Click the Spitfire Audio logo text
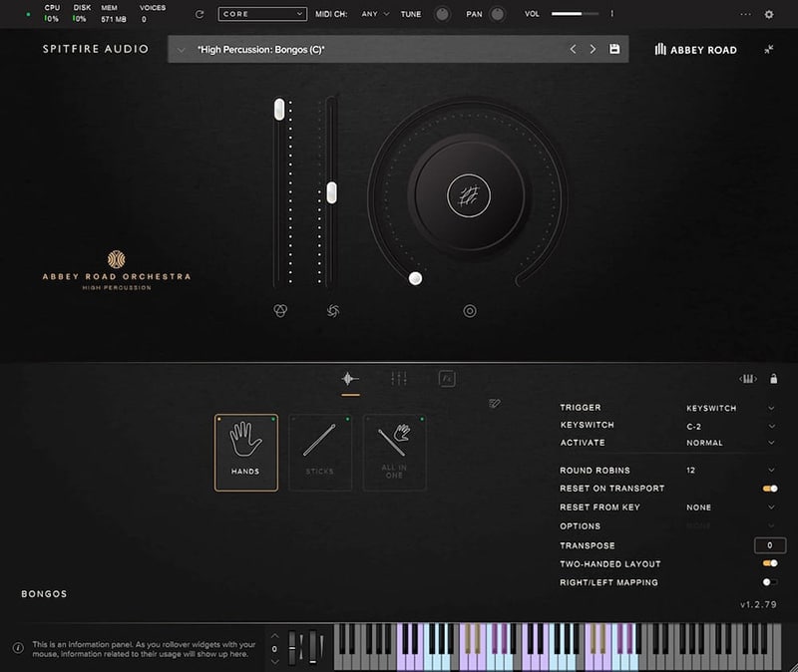 click(96, 49)
